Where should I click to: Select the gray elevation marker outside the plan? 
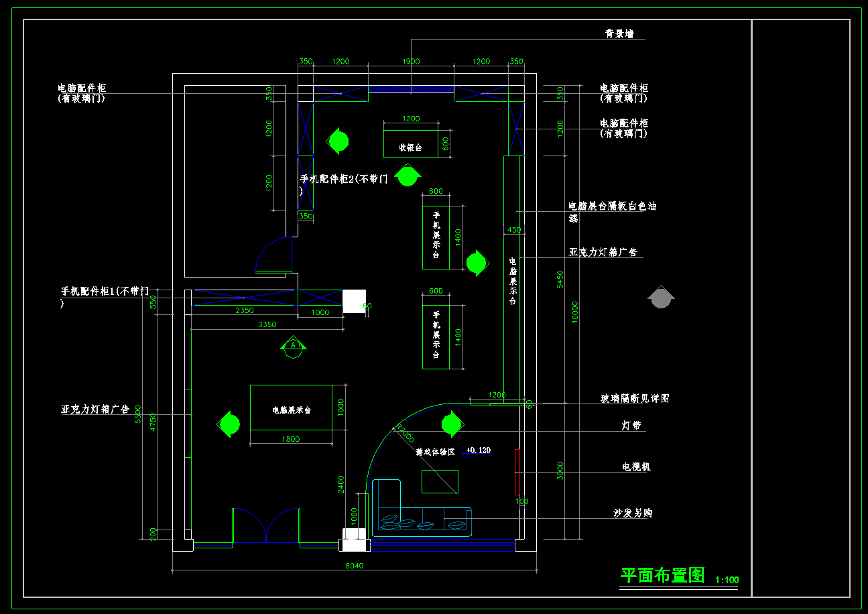point(661,297)
